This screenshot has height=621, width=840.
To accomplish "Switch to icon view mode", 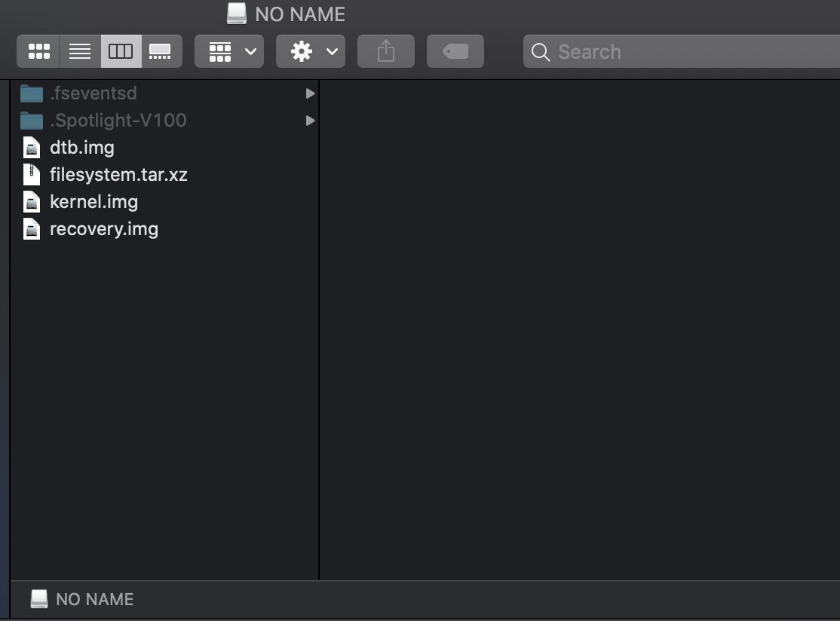I will pyautogui.click(x=38, y=51).
